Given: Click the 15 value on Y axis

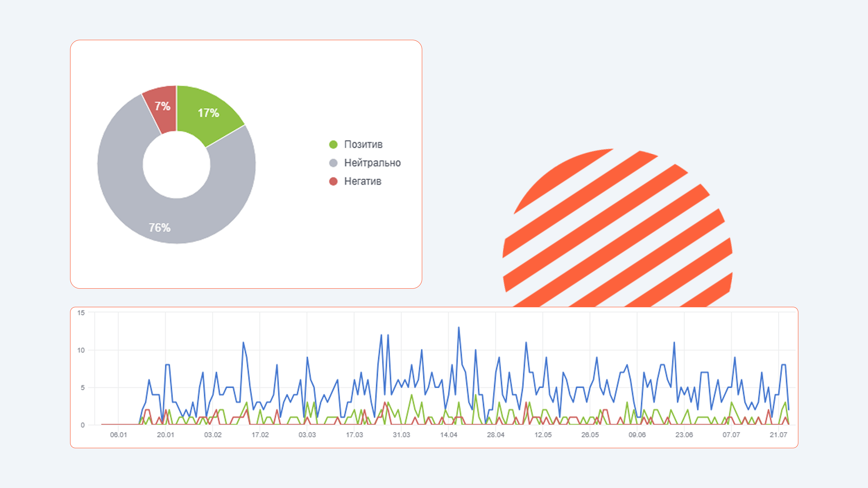Looking at the screenshot, I should (81, 313).
